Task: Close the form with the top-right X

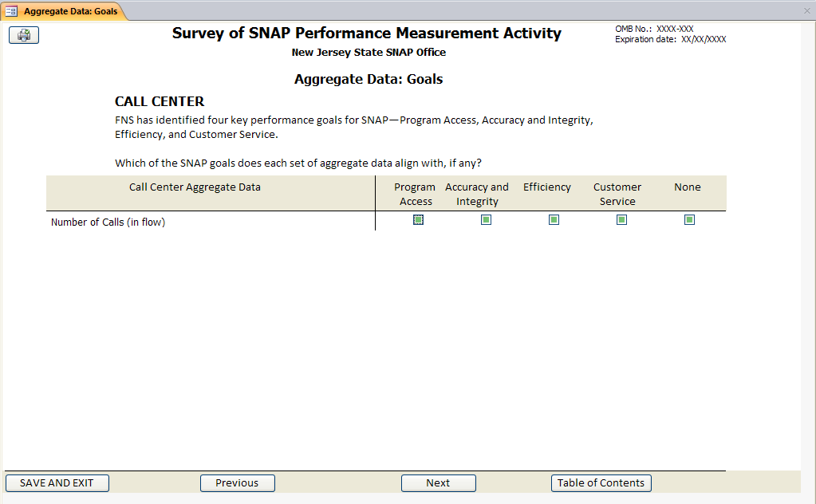Action: (x=806, y=11)
